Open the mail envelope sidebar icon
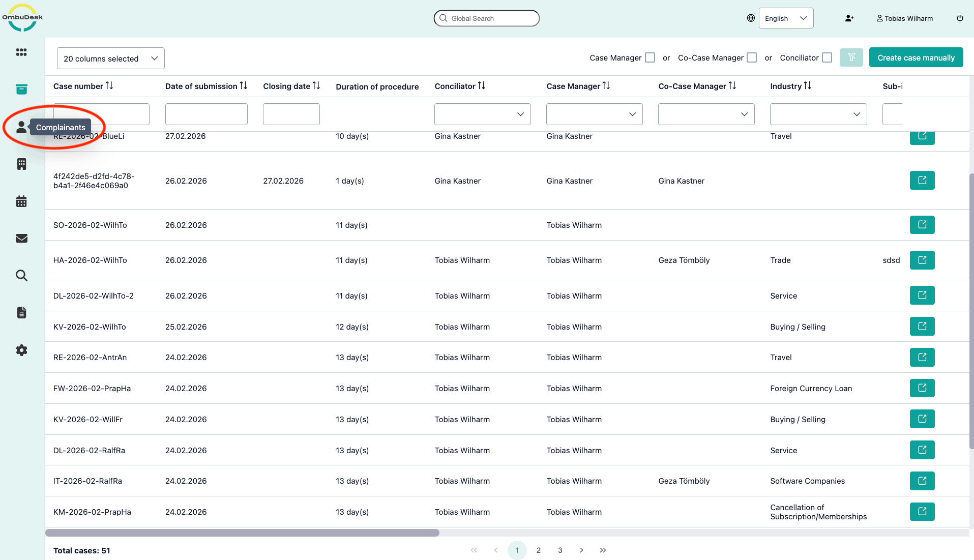The width and height of the screenshot is (974, 560). [21, 239]
